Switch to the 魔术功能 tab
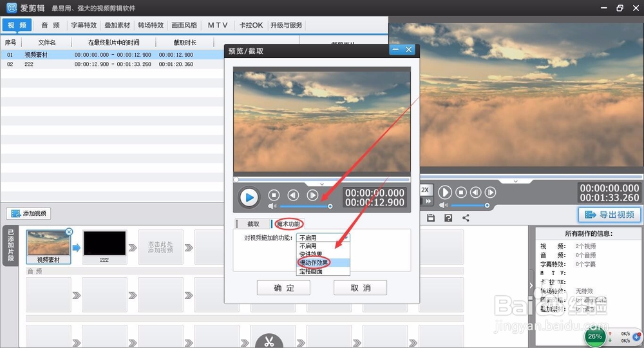 (x=289, y=224)
